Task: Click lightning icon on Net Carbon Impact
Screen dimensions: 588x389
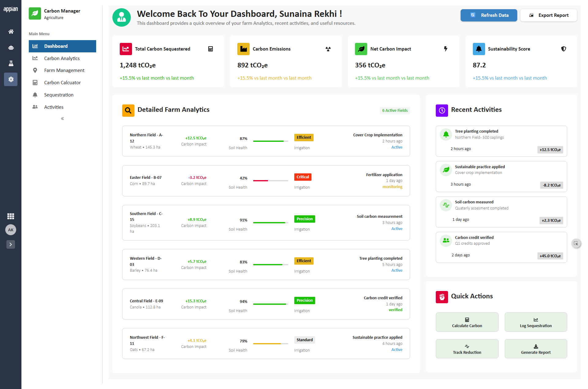Action: pyautogui.click(x=446, y=49)
